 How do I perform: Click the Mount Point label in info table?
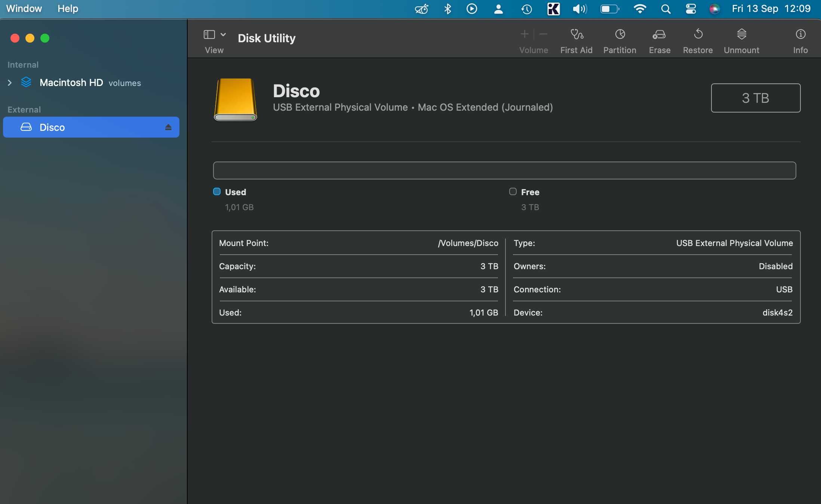coord(244,243)
